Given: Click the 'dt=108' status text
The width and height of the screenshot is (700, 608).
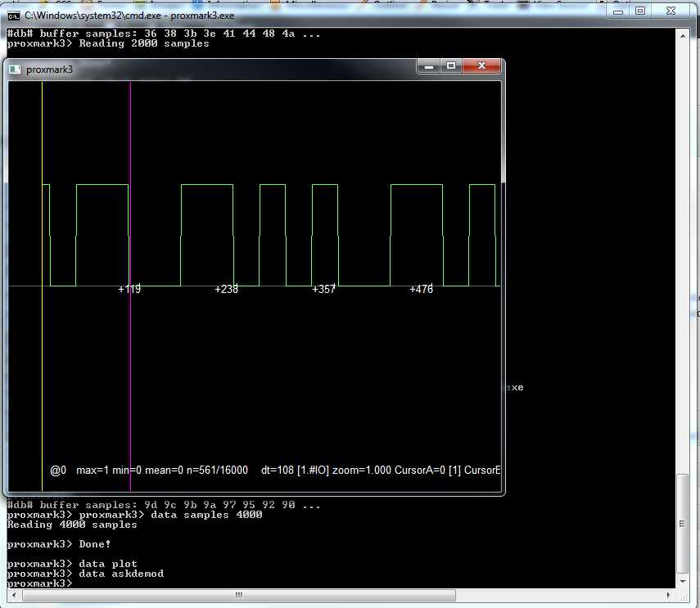Looking at the screenshot, I should coord(278,471).
